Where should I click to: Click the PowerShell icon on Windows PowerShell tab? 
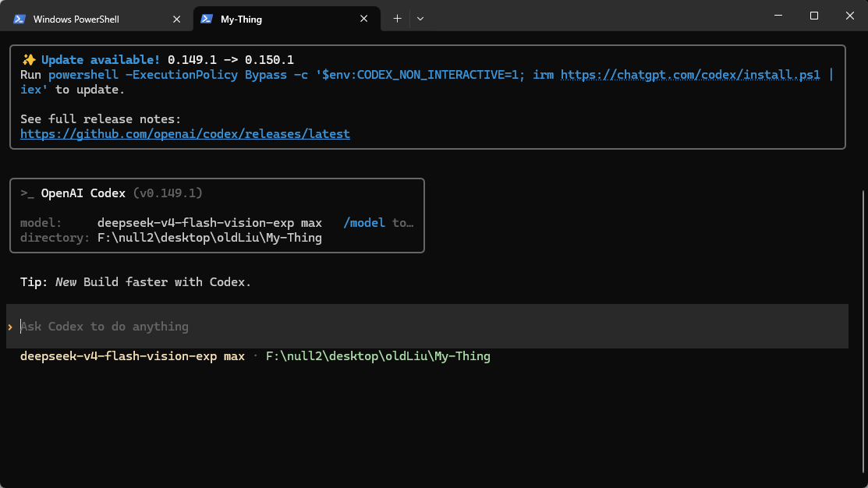(19, 19)
